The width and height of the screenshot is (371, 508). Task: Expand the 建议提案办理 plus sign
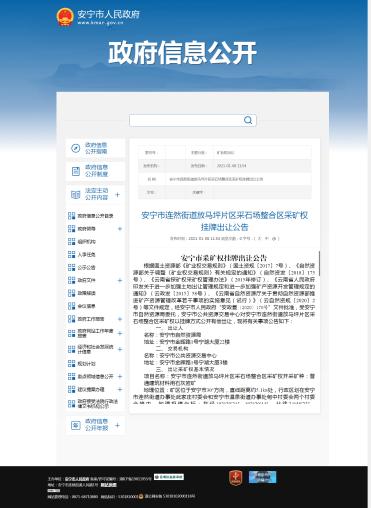click(120, 389)
